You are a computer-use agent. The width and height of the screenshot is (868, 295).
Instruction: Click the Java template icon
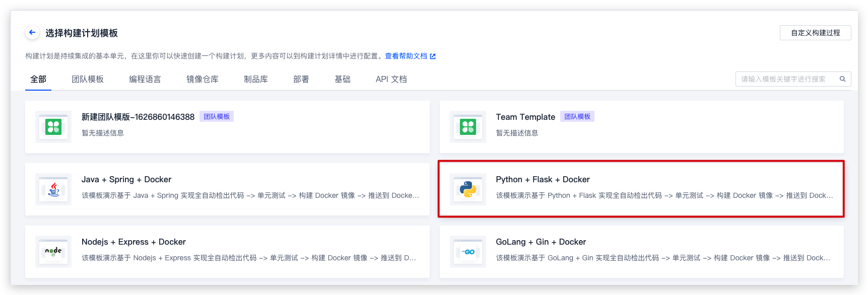point(53,189)
